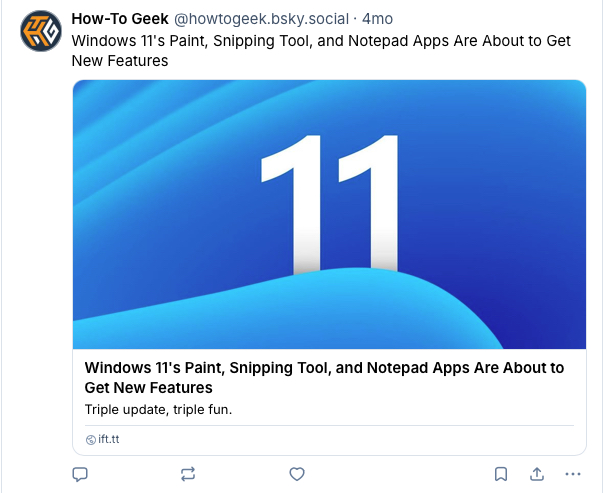
Task: Click 'Get New Features' in the card headline
Action: pyautogui.click(x=149, y=387)
